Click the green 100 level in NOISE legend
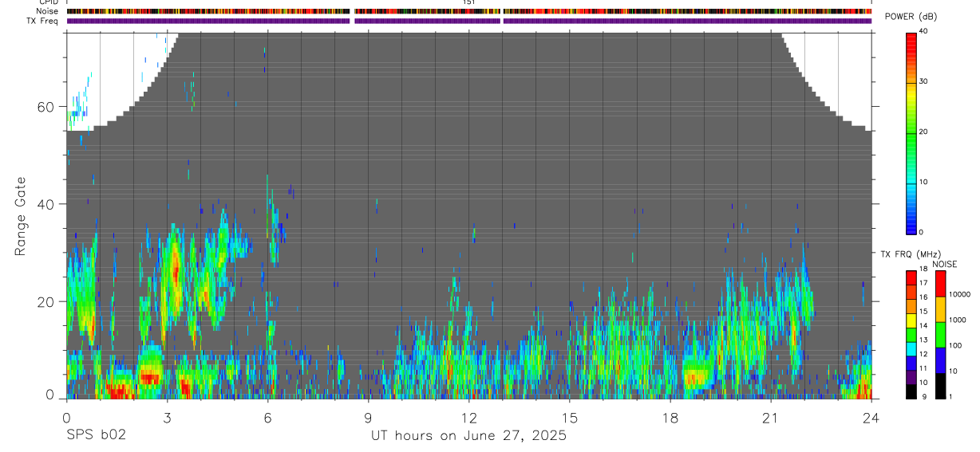Screen dimensions: 980x452 click(x=940, y=335)
